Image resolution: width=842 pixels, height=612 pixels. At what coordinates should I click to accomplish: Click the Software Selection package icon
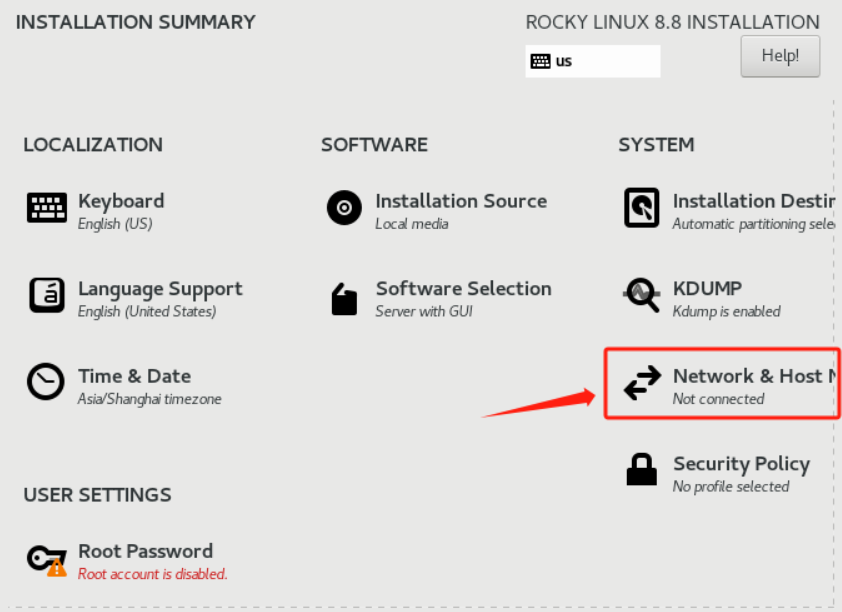pyautogui.click(x=344, y=298)
